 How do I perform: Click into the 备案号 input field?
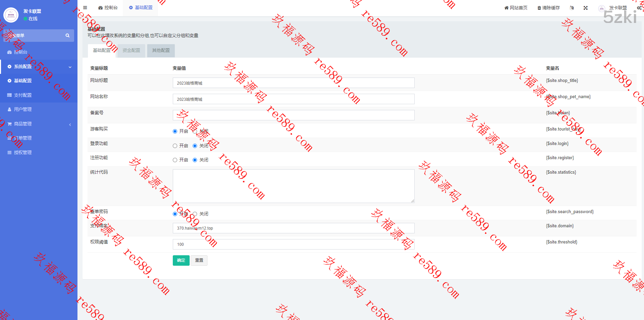pyautogui.click(x=293, y=115)
